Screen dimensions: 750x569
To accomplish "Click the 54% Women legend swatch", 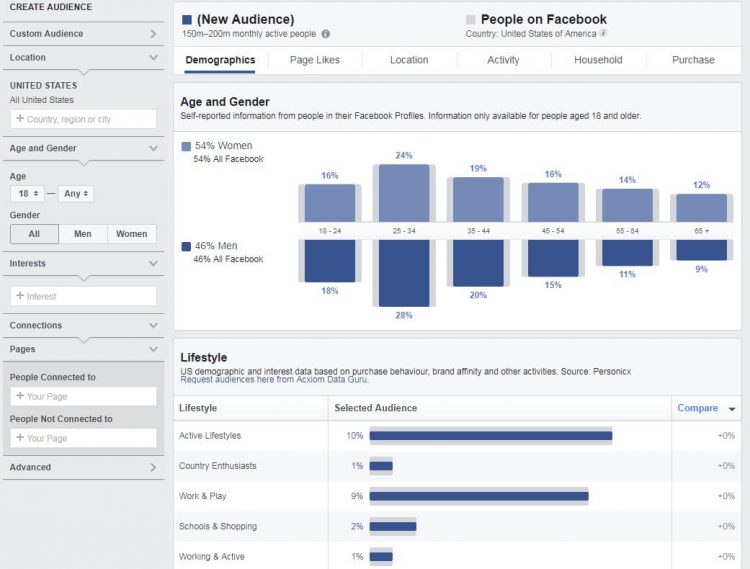I will coord(186,146).
